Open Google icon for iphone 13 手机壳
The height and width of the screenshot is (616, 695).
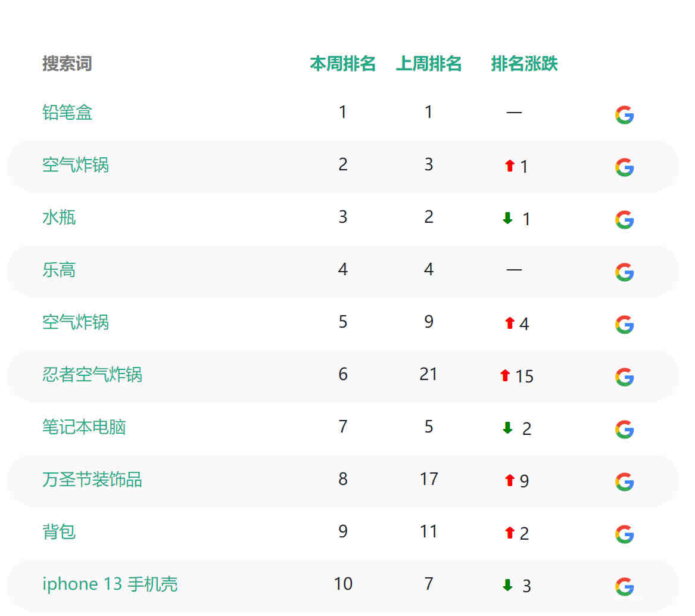[624, 586]
